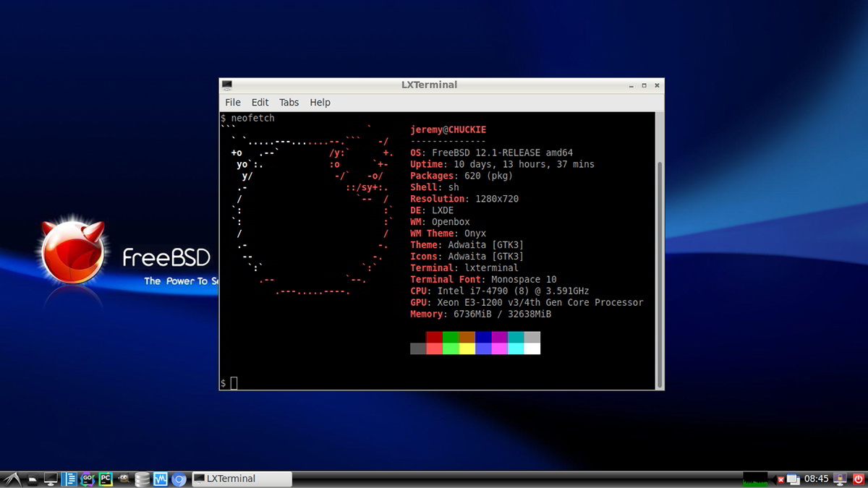Open the File menu in LXTerminal
Screen dimensions: 868x488
[233, 103]
